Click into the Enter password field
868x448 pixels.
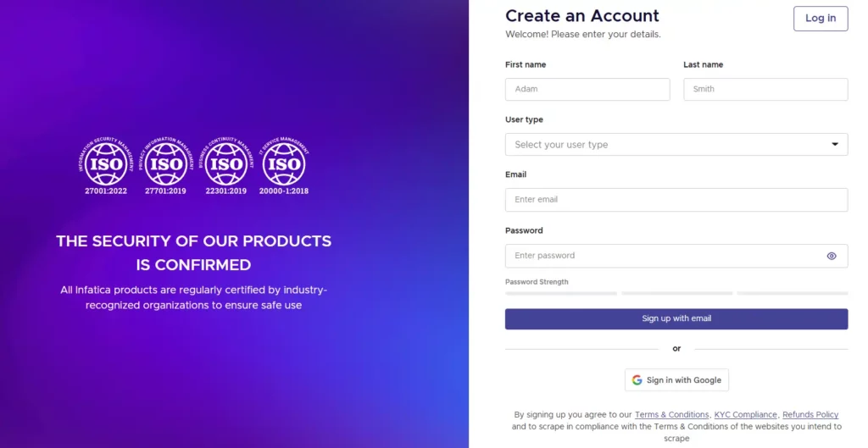[661, 256]
